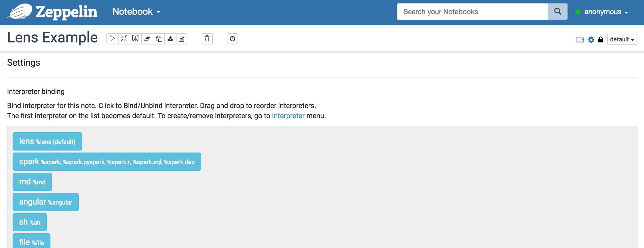Clear all output with eraser icon
The height and width of the screenshot is (248, 644).
(147, 39)
